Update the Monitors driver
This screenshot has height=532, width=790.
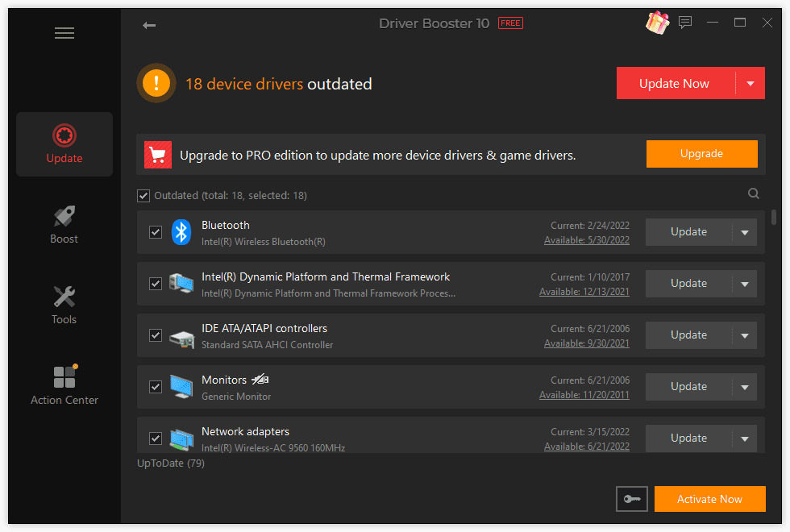point(688,387)
